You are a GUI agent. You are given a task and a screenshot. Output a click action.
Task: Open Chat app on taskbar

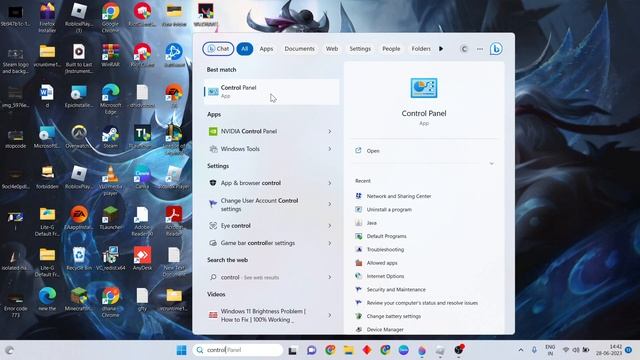(x=311, y=350)
